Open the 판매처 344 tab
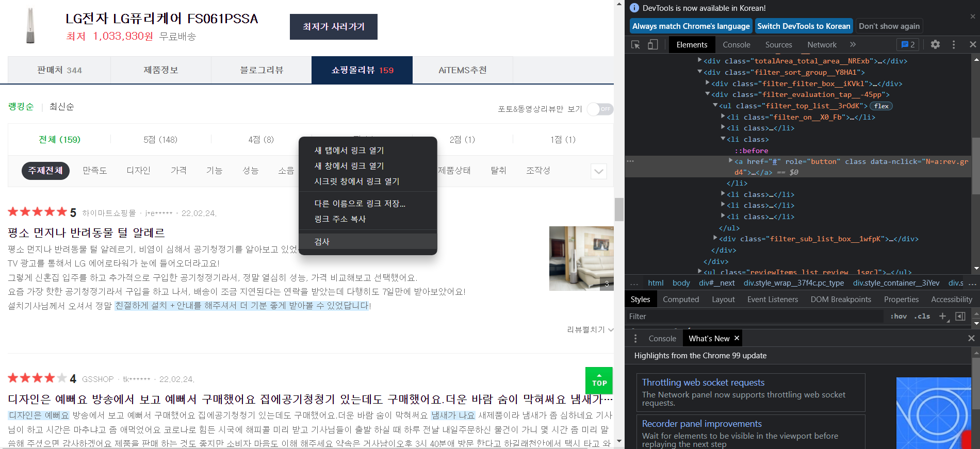The height and width of the screenshot is (449, 980). (59, 70)
